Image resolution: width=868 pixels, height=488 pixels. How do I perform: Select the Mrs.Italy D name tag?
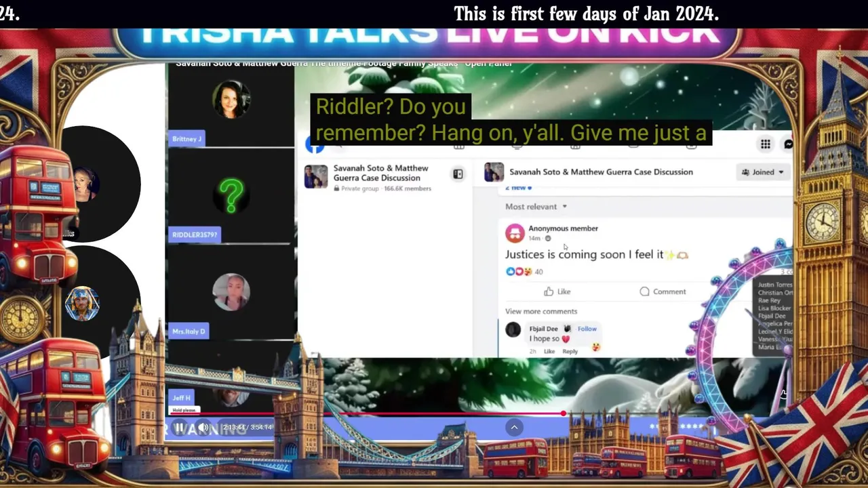click(189, 331)
